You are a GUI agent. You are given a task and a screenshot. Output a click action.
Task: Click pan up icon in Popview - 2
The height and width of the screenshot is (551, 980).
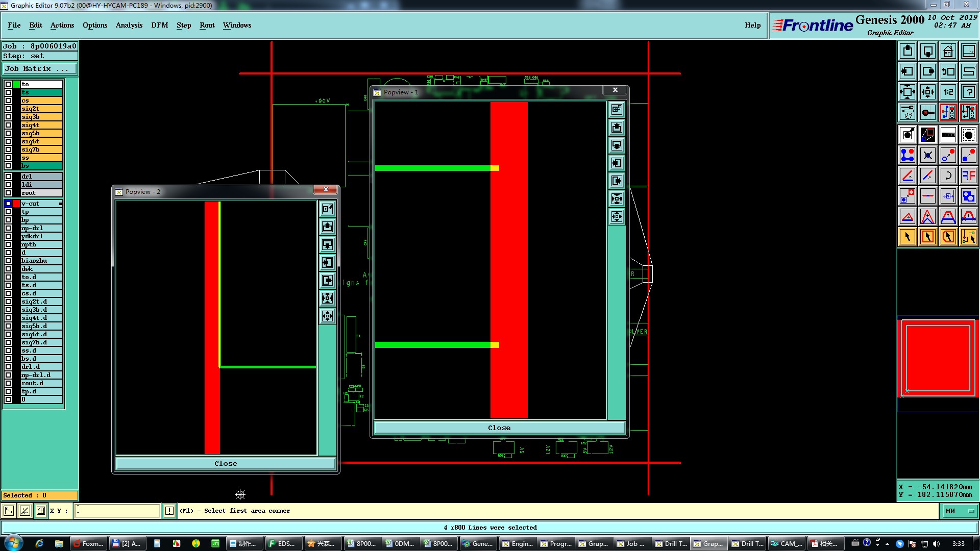pyautogui.click(x=327, y=227)
